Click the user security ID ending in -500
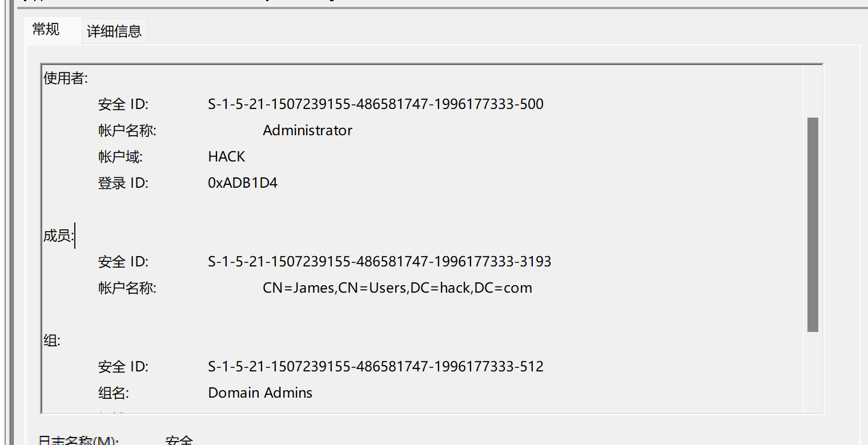 pos(376,104)
